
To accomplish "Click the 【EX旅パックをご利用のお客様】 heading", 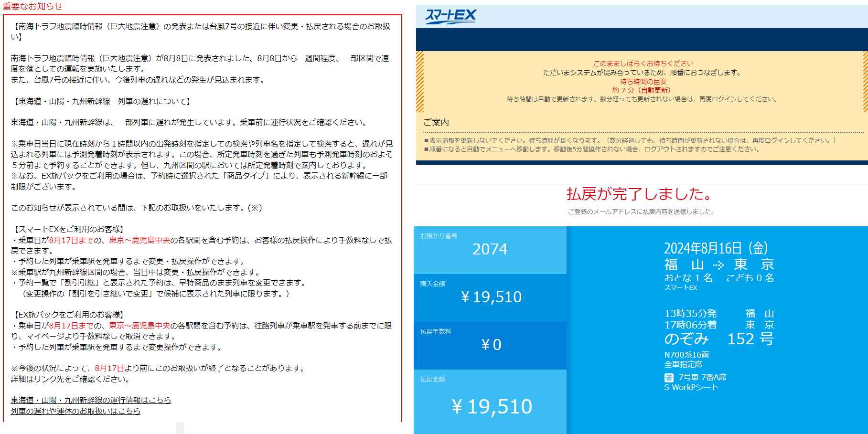I will coord(69,315).
